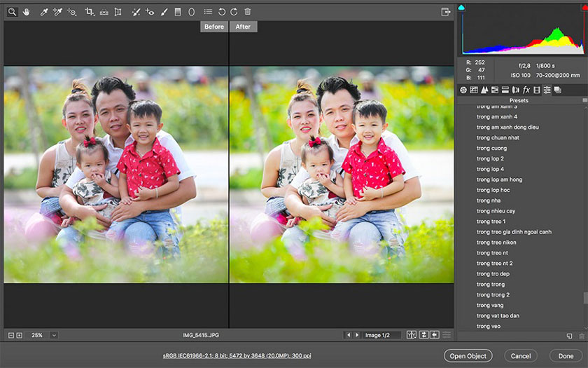Screen dimensions: 588x368
Task: Choose the Red Eye Removal tool
Action: [x=150, y=12]
